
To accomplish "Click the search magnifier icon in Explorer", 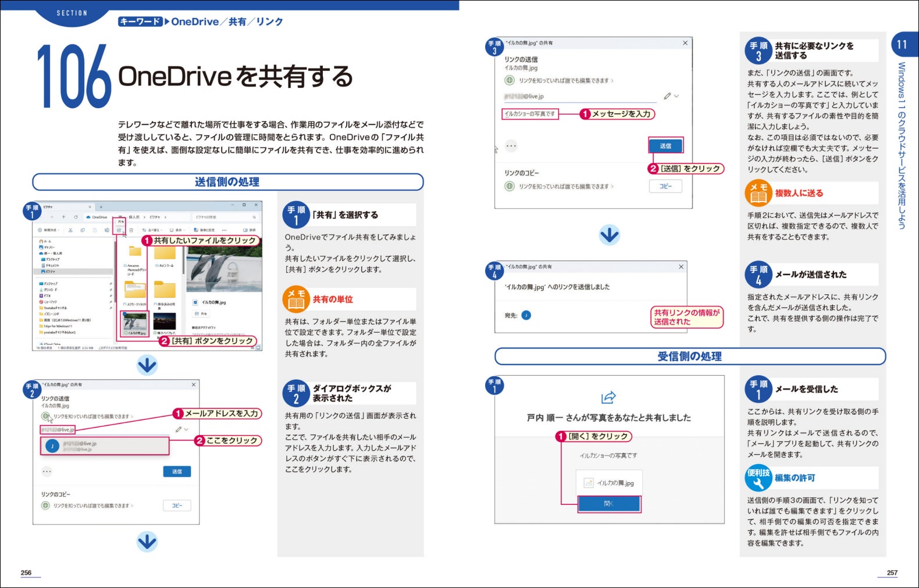I will click(254, 217).
